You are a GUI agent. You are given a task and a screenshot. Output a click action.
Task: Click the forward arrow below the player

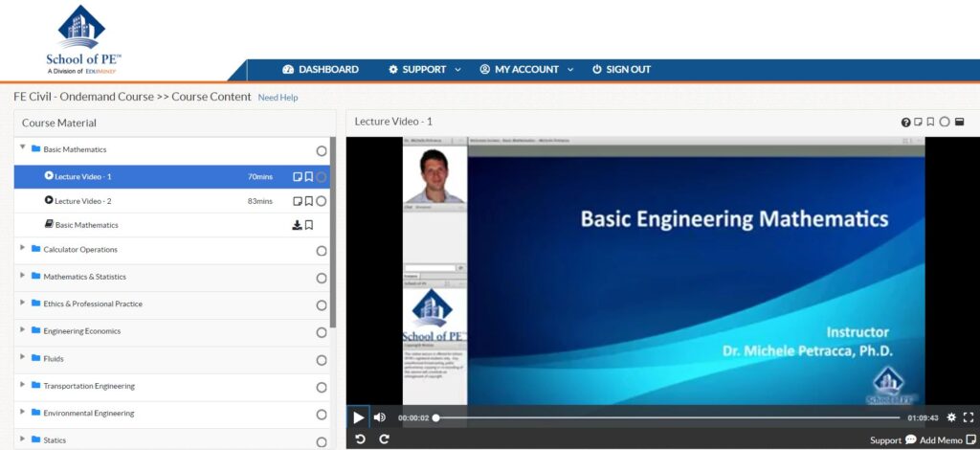coord(384,439)
